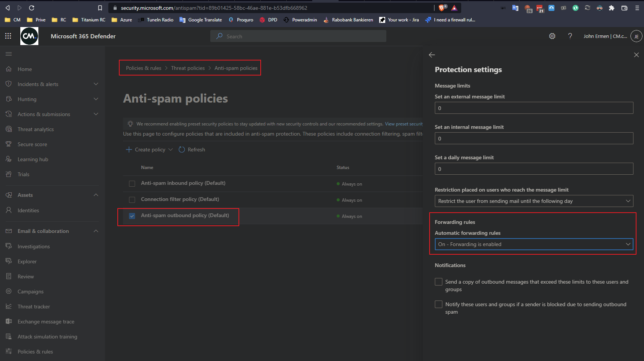
Task: Click the Defender search box
Action: click(298, 36)
